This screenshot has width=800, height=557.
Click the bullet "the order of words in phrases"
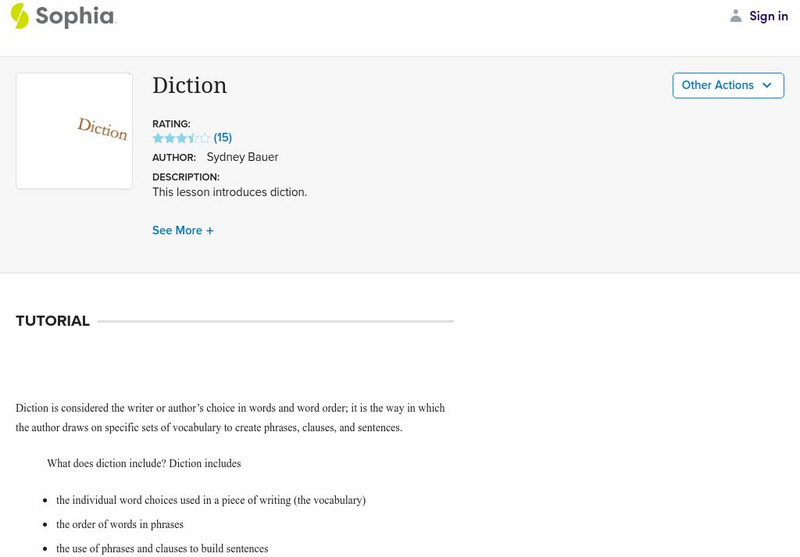[120, 524]
